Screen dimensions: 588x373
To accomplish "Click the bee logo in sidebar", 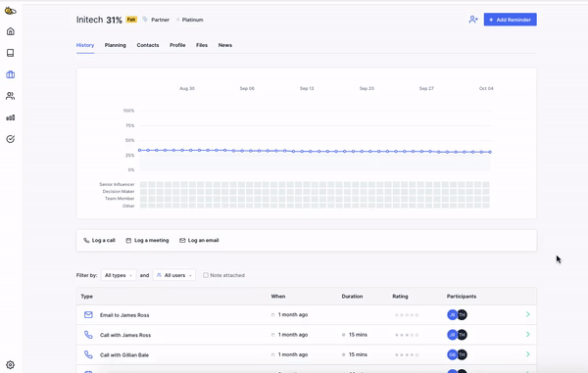I will tap(10, 11).
